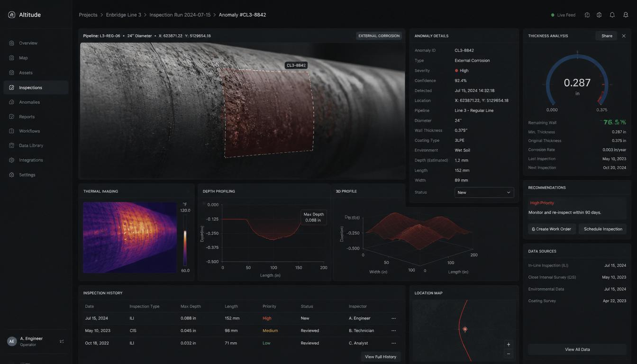Click the Environmental Data source row
Screen dimensions: 637x364
(x=577, y=289)
